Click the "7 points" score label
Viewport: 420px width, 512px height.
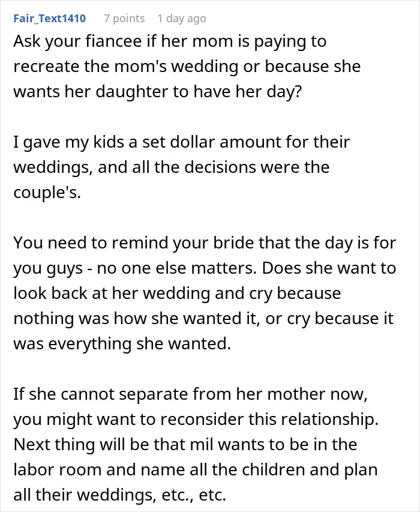tap(124, 19)
